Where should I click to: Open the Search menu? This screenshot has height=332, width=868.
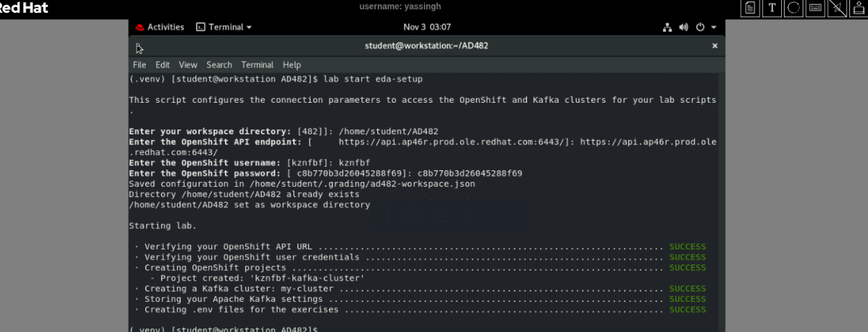[219, 65]
